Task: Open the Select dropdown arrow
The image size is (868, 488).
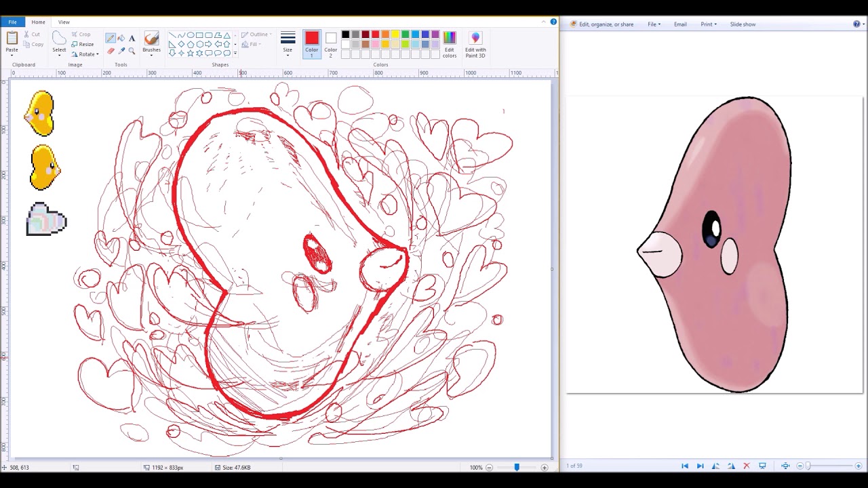Action: 59,55
